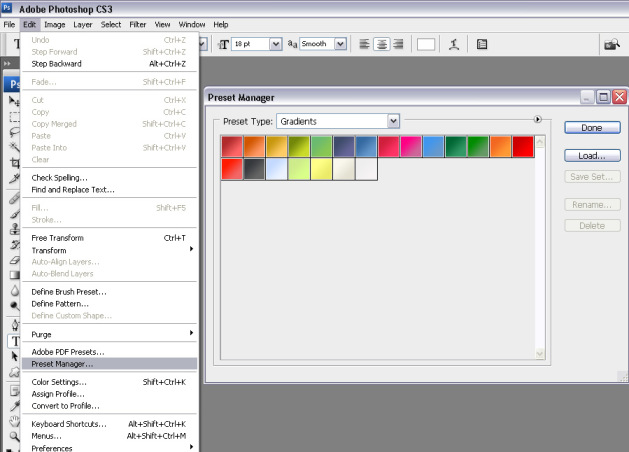Click the Photoshop logo atop the toolbox
The width and height of the screenshot is (629, 452).
(12, 84)
